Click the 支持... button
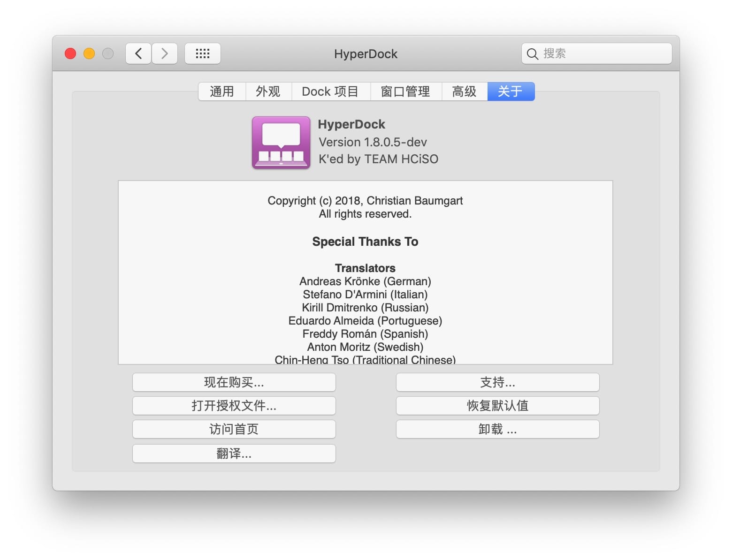732x560 pixels. point(497,382)
